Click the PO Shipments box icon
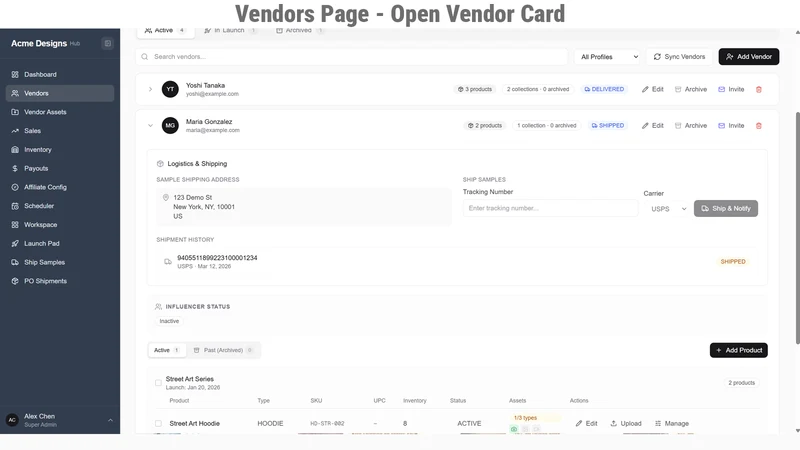Image resolution: width=800 pixels, height=450 pixels. coord(15,281)
